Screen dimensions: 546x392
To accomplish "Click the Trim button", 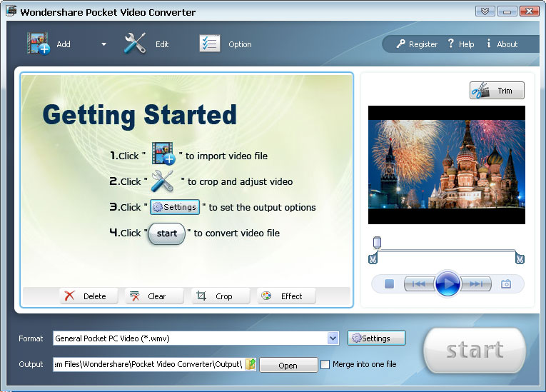I will click(497, 91).
